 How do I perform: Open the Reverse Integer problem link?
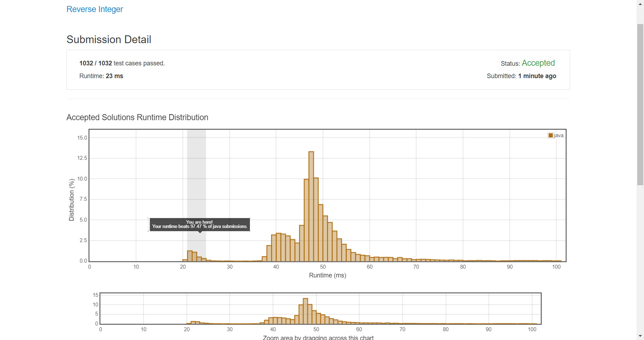pyautogui.click(x=95, y=9)
